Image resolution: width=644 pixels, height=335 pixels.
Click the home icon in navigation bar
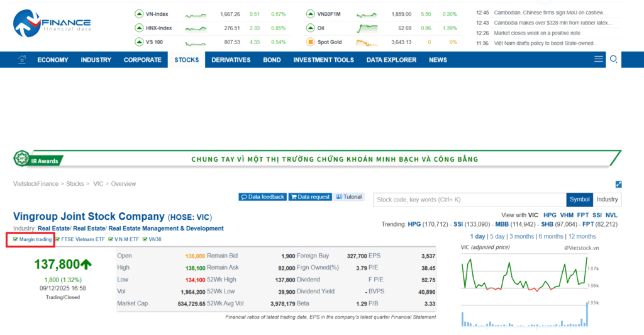click(22, 60)
